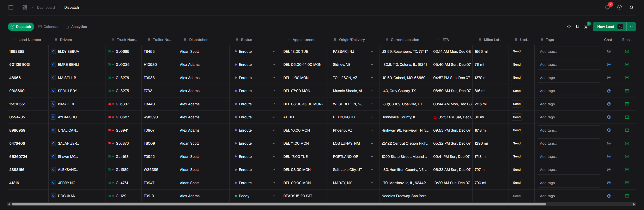Expand the Enroute status dropdown for EMRE BENLI
This screenshot has height=210, width=644.
click(x=273, y=65)
